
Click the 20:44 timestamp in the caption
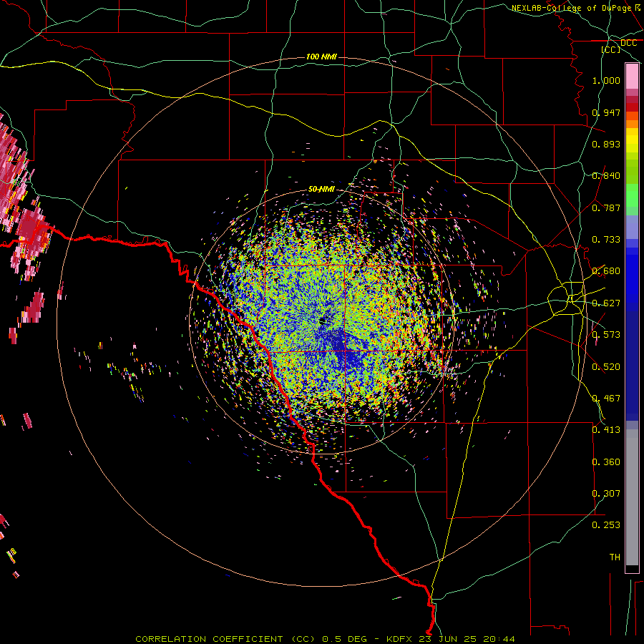point(499,639)
